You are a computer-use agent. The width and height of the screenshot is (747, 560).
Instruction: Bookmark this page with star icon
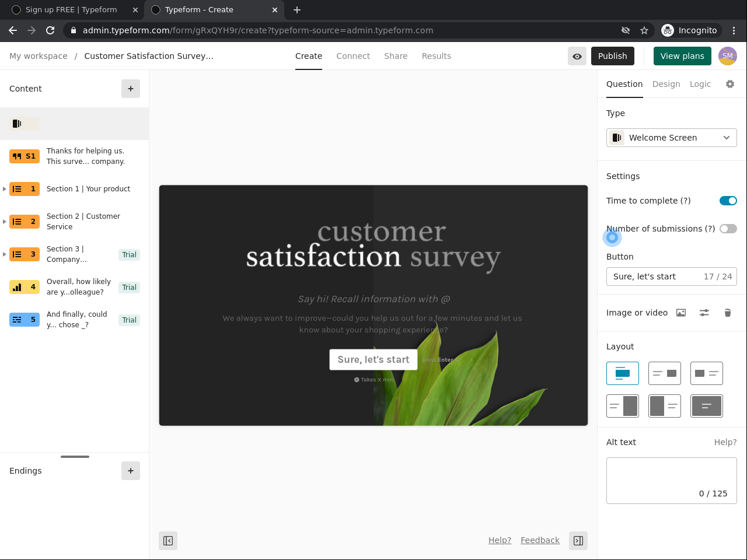click(644, 30)
